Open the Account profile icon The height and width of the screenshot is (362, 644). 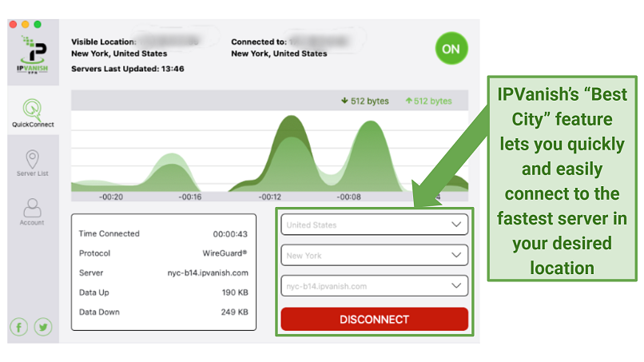coord(32,208)
